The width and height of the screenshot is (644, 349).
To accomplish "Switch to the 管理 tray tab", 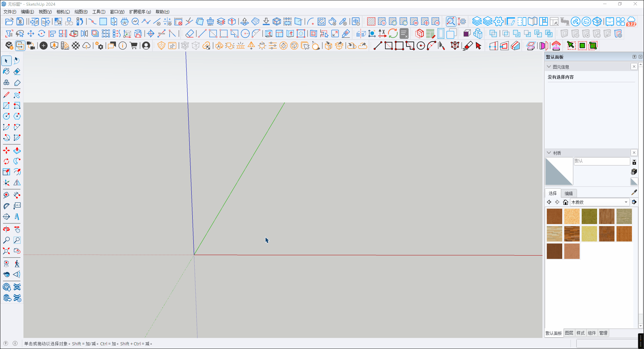I will click(603, 333).
